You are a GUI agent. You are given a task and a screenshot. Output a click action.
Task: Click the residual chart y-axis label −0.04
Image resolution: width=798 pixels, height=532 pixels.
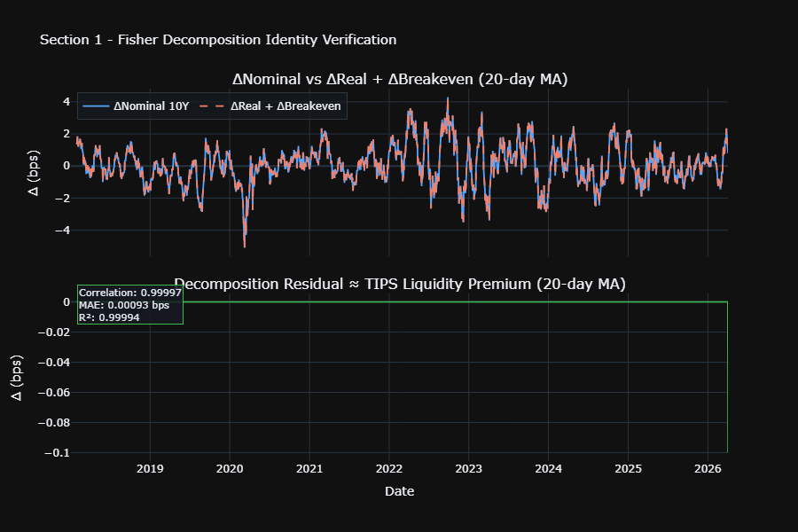tap(54, 362)
